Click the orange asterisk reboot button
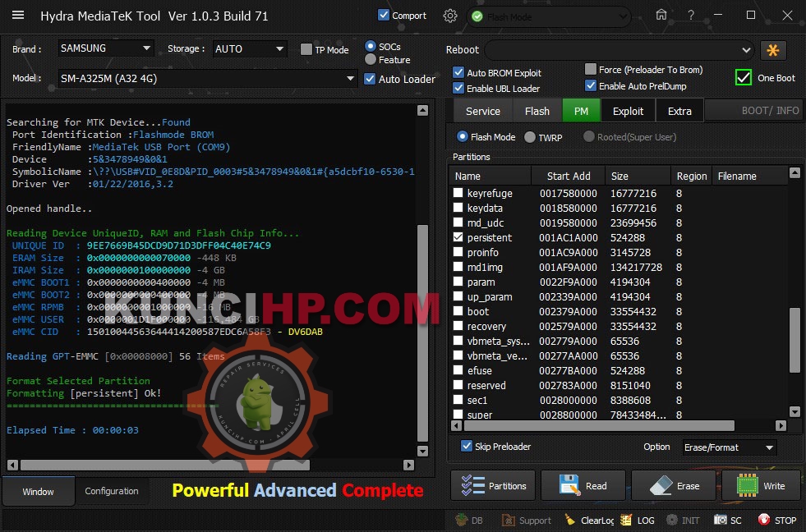The image size is (806, 532). (x=772, y=50)
